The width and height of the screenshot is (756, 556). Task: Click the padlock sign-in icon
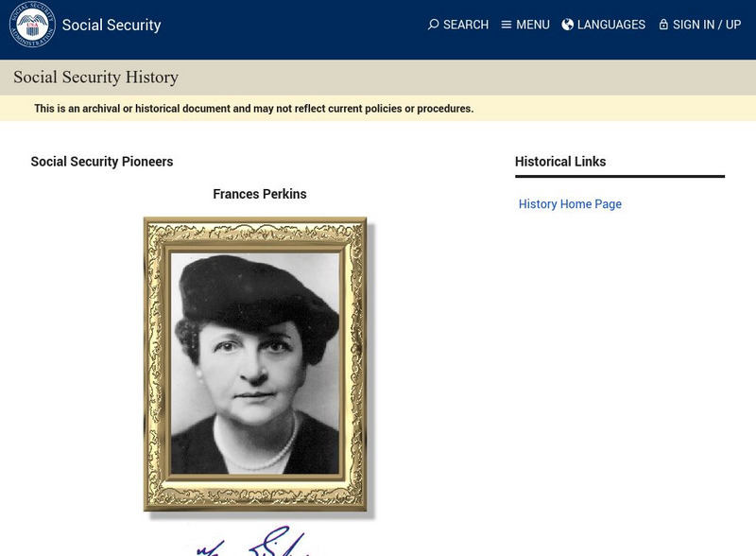663,25
